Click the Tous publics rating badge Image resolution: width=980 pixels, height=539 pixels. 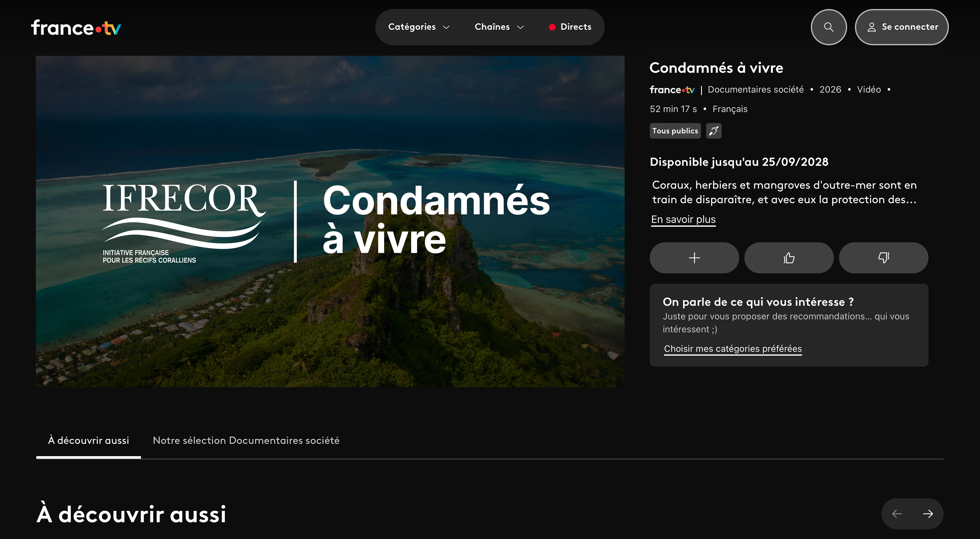pos(675,131)
